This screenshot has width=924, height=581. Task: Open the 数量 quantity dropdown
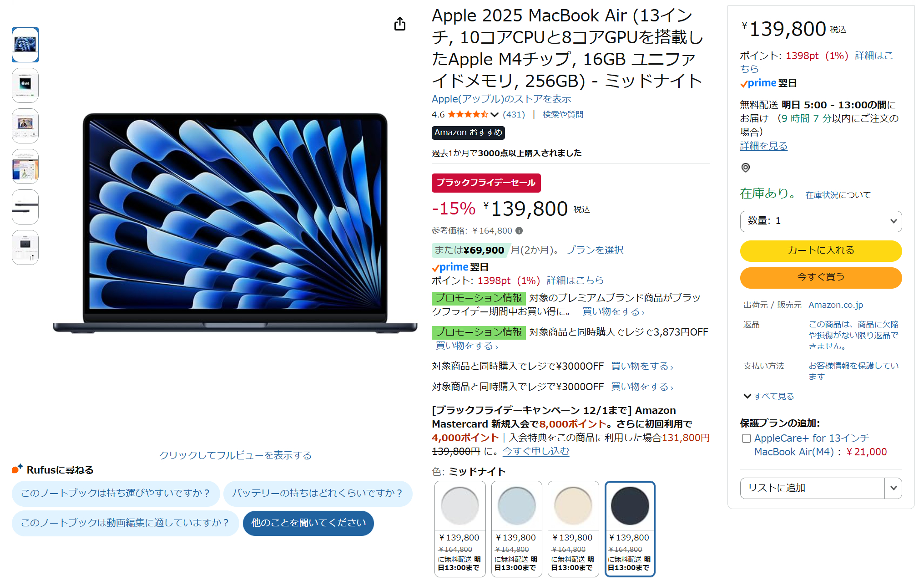(x=821, y=221)
